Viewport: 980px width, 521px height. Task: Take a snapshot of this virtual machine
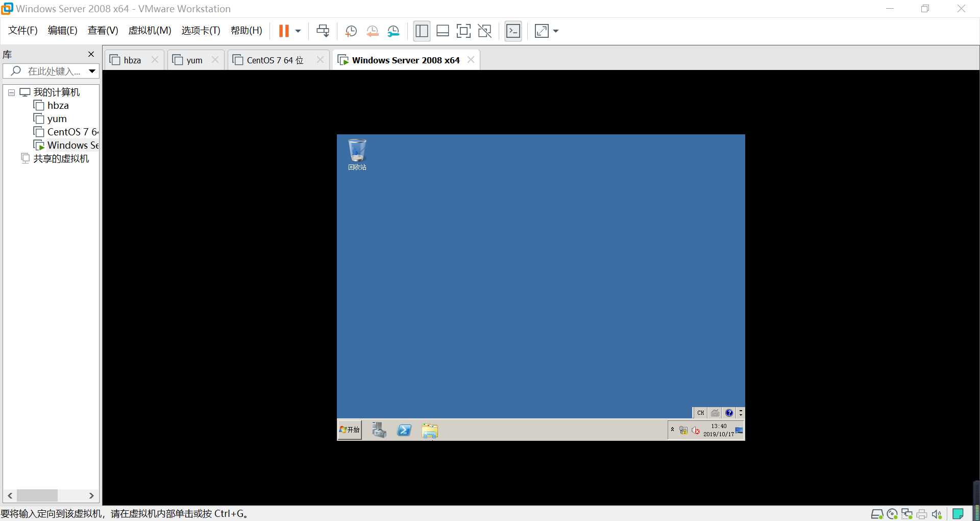pyautogui.click(x=351, y=31)
